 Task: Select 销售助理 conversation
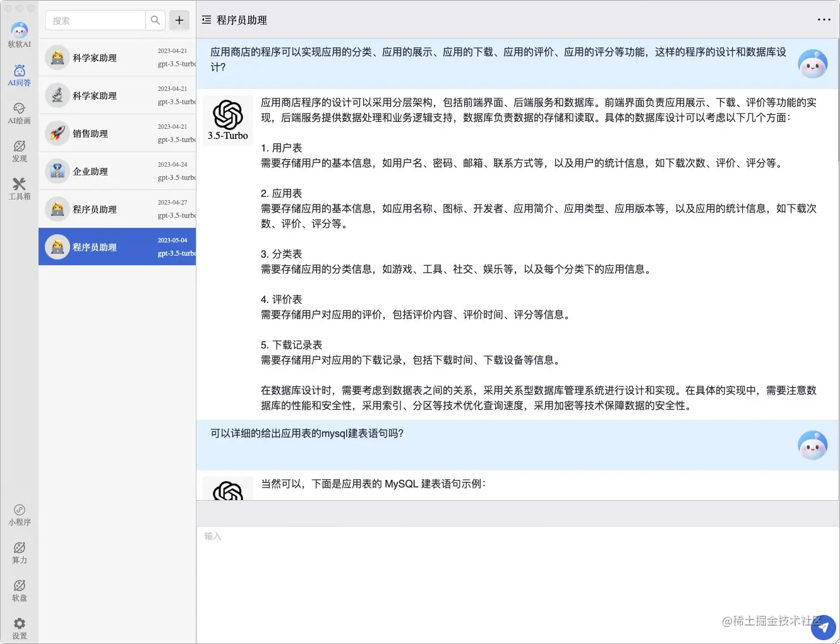117,133
